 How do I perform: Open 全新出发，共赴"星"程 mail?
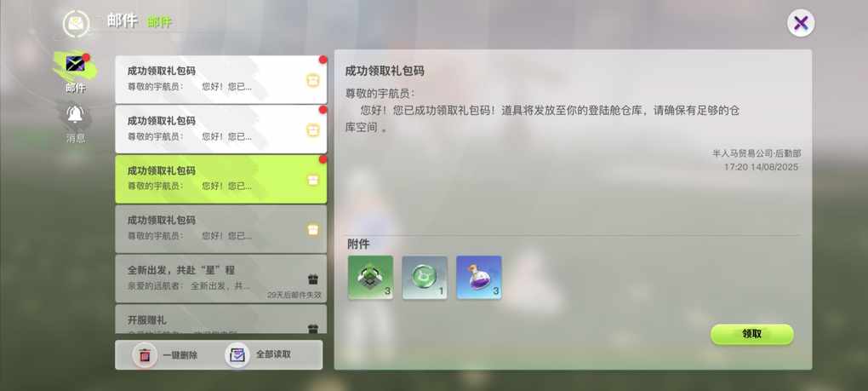click(x=221, y=279)
